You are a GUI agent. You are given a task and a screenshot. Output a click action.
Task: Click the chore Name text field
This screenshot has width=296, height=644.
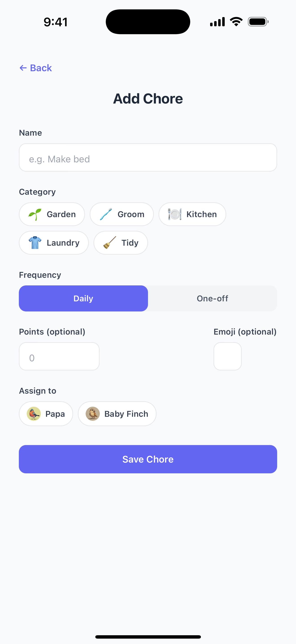pyautogui.click(x=148, y=157)
